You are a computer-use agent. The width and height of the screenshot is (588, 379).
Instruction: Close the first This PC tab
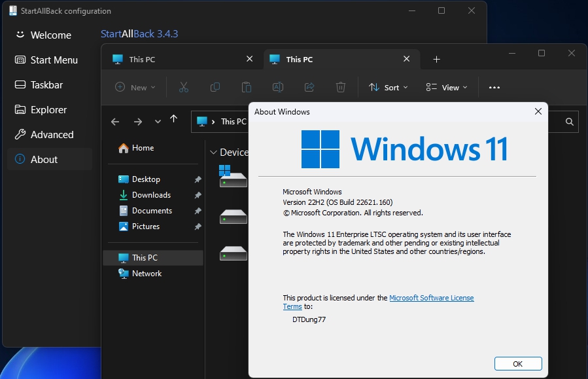tap(249, 59)
